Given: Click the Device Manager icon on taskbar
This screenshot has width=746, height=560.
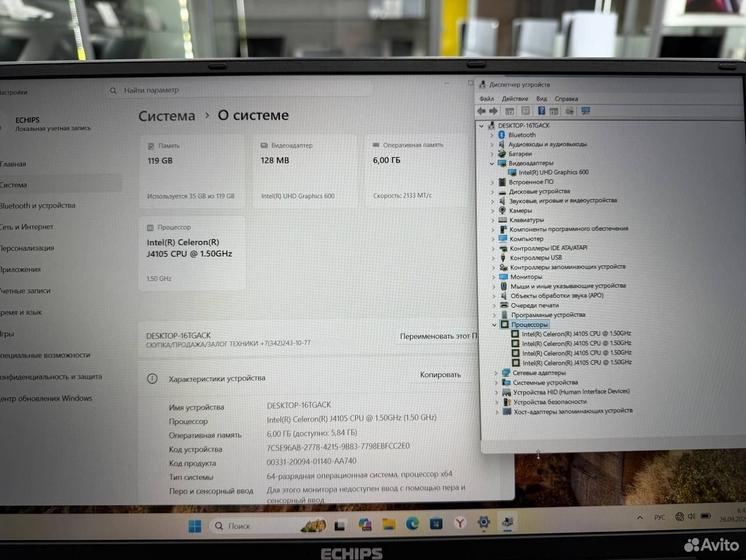Looking at the screenshot, I should click(508, 522).
